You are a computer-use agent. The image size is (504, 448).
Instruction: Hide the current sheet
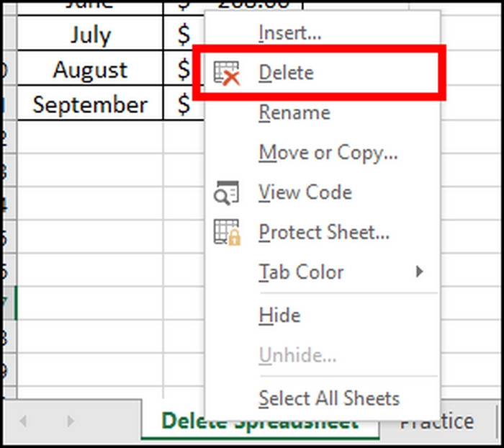coord(279,315)
